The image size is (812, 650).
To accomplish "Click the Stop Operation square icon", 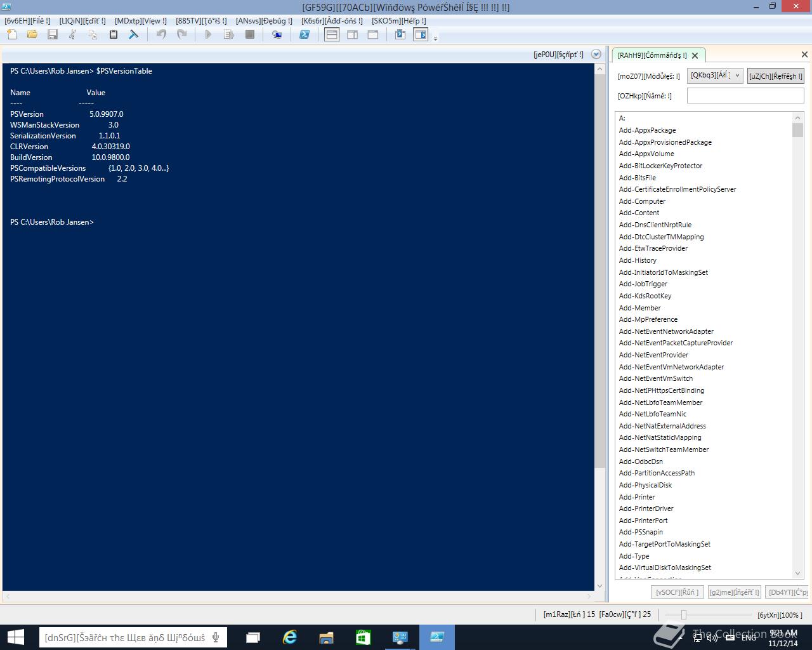I will pyautogui.click(x=250, y=34).
